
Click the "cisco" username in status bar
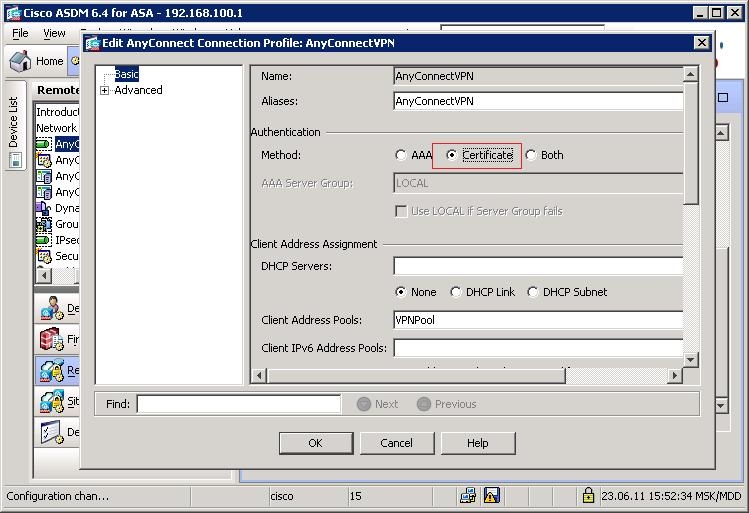(x=282, y=496)
